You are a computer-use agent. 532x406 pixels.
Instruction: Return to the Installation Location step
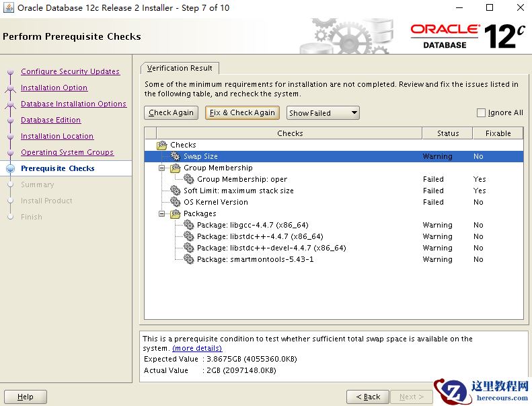pos(57,136)
